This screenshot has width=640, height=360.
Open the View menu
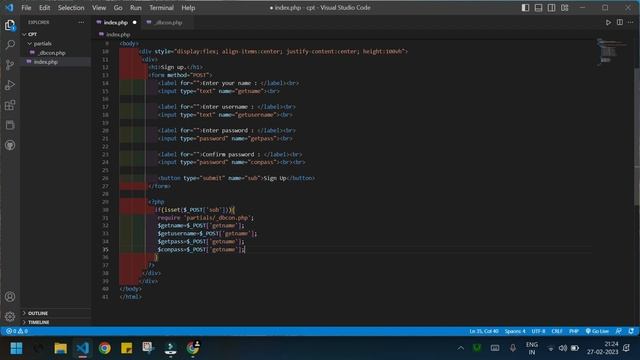99,8
